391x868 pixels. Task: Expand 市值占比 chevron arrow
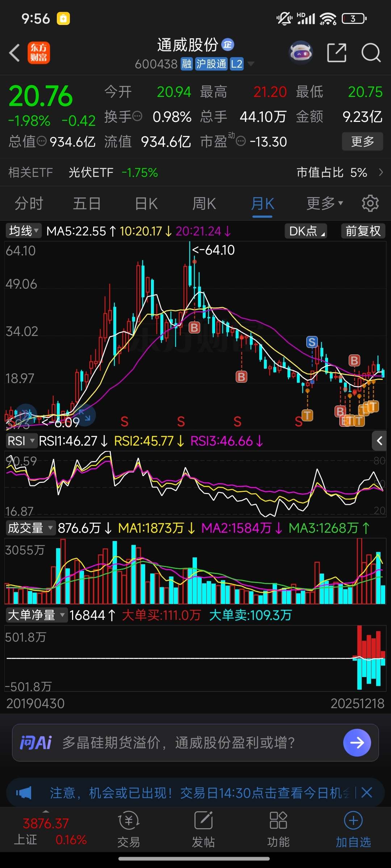point(381,173)
